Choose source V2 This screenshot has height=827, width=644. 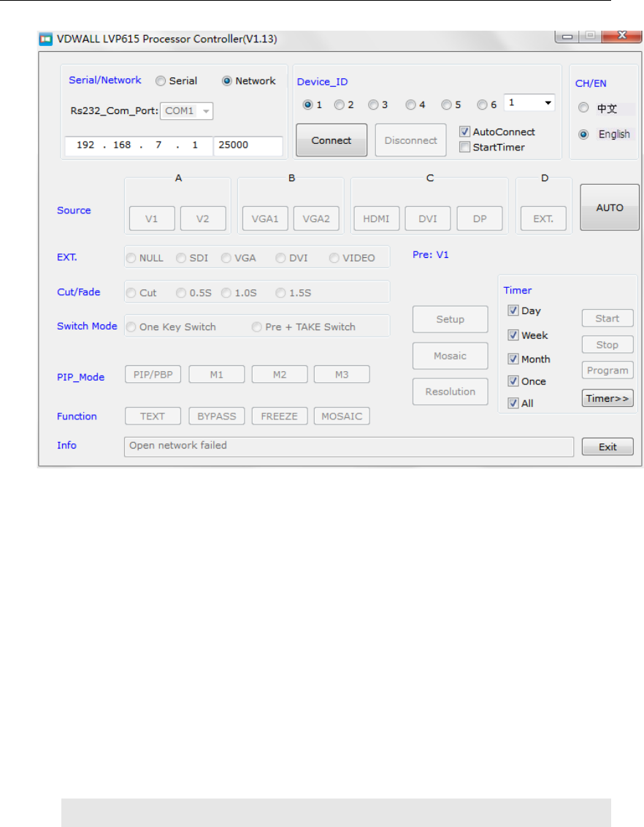click(x=203, y=219)
